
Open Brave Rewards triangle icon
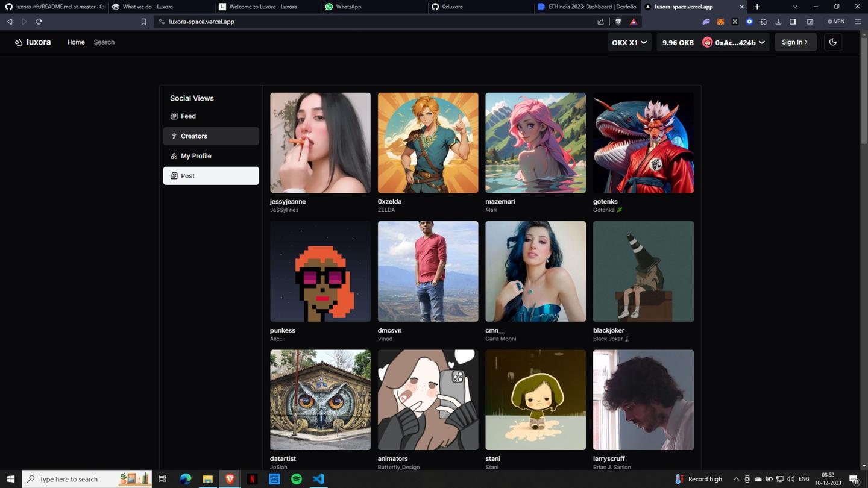click(x=633, y=22)
